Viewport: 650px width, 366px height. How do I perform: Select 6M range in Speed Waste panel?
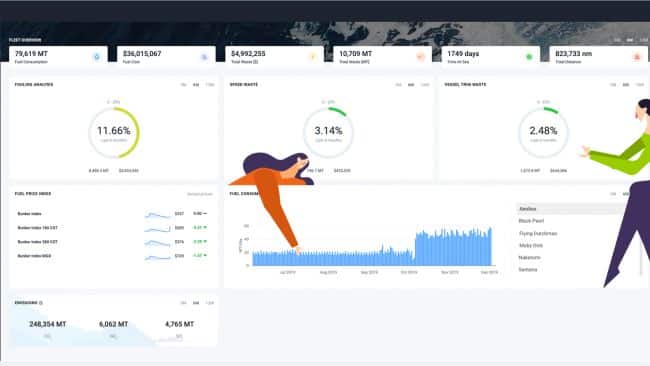(x=411, y=85)
